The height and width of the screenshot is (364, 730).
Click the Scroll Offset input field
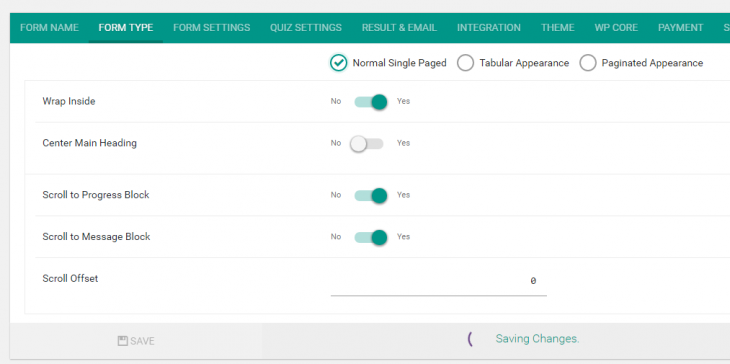(x=439, y=281)
